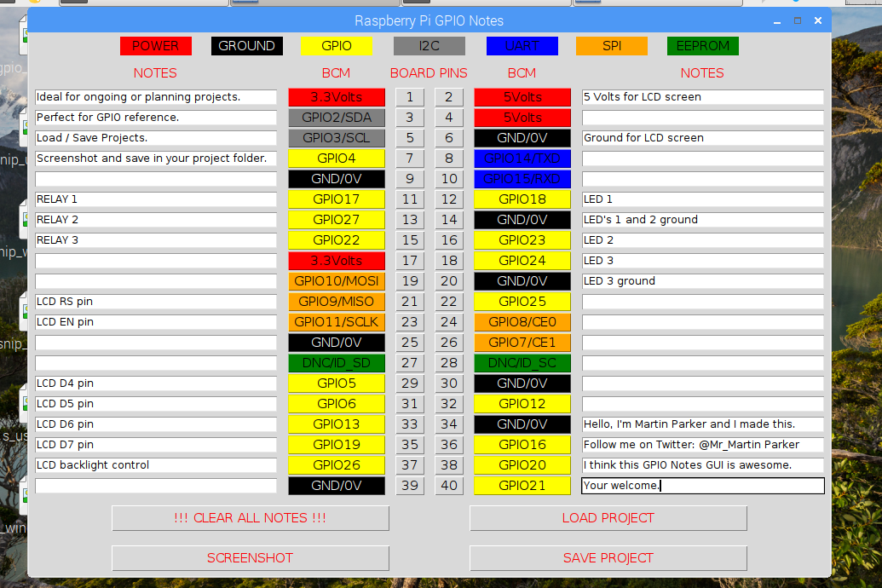Screen dimensions: 882x588
Task: Click the GPIO9/MISO pin label
Action: point(337,302)
